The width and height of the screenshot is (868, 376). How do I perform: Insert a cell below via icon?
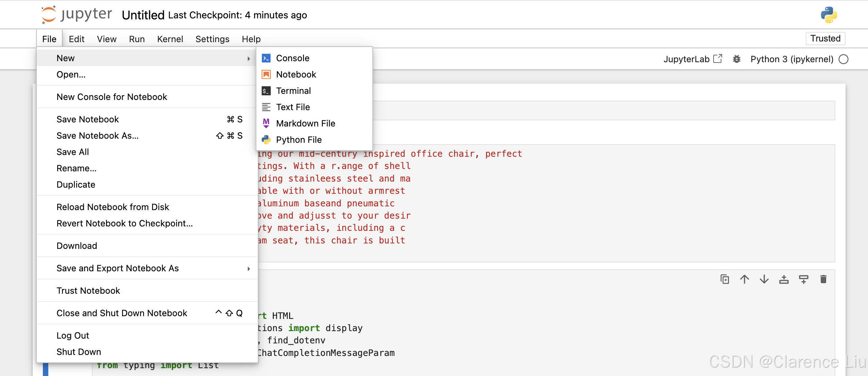pyautogui.click(x=803, y=279)
